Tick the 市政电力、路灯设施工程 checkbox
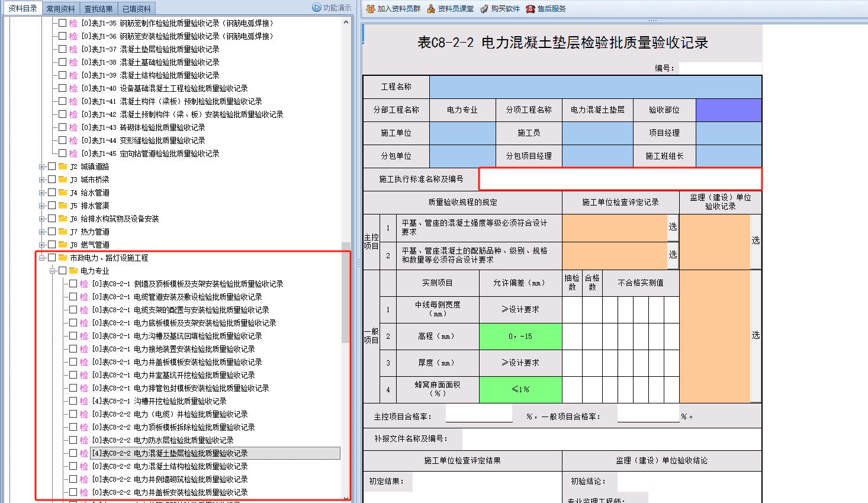The image size is (868, 503). (52, 258)
